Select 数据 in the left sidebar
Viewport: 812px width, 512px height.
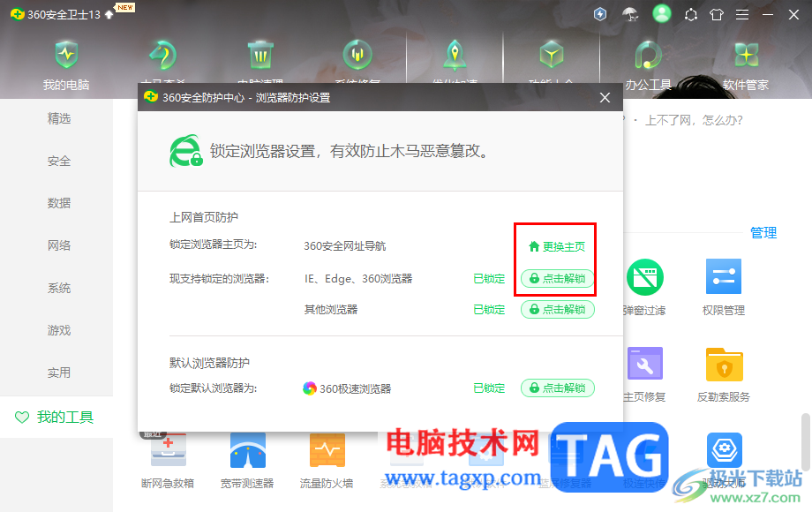pos(58,203)
